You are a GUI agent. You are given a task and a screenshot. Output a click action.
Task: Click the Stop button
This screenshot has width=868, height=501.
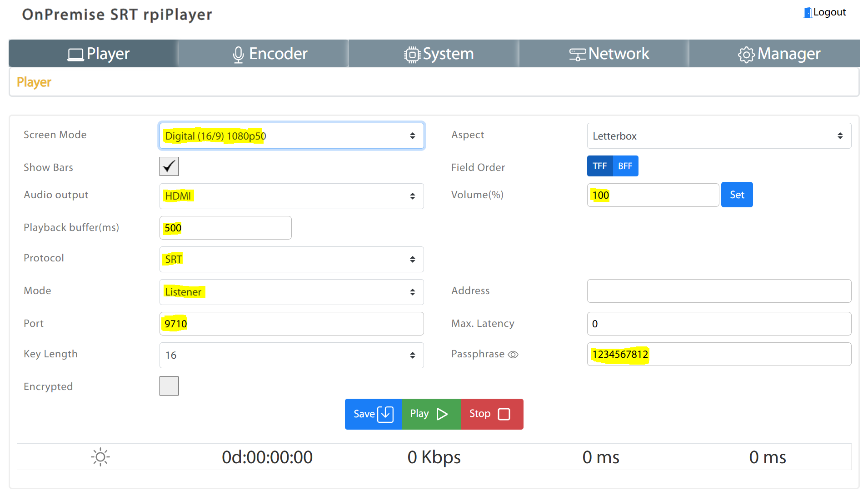pos(492,414)
